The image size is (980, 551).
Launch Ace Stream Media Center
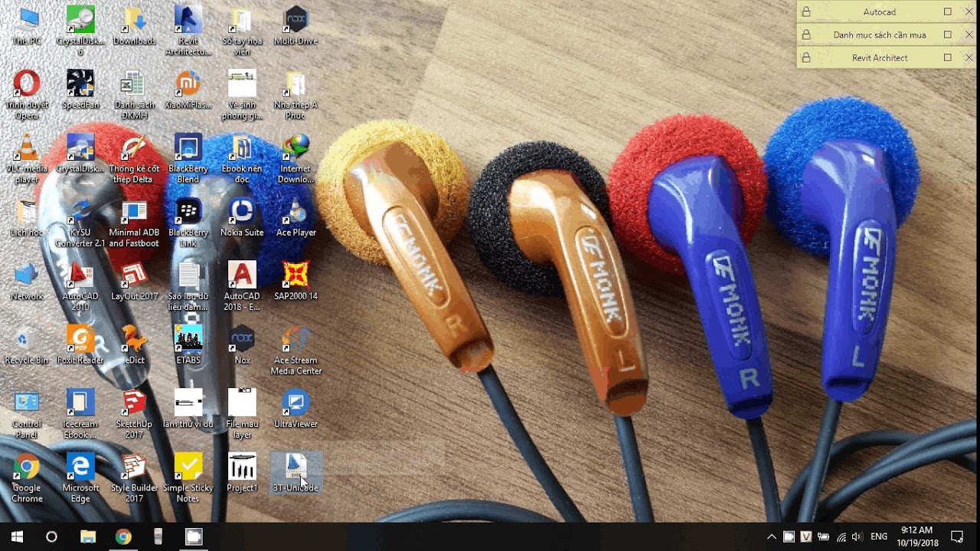296,350
